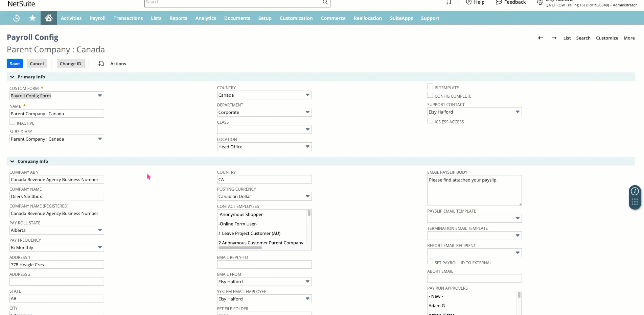Image resolution: width=644 pixels, height=315 pixels.
Task: Open the Transactions menu
Action: pos(128,18)
